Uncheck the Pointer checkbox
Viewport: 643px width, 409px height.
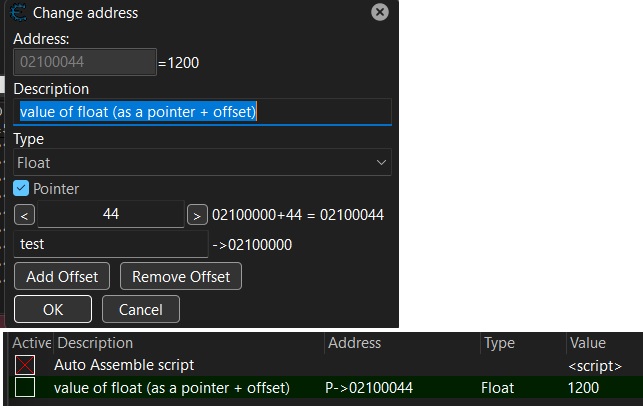click(x=21, y=188)
